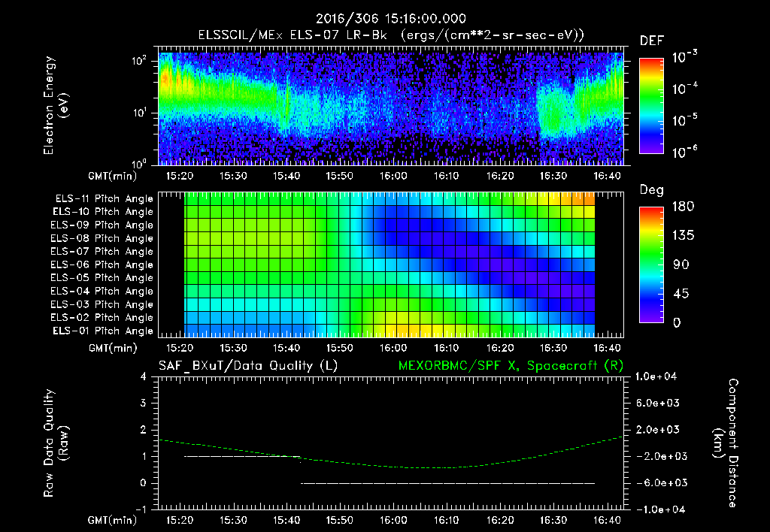Click the '135' degree scale value
This screenshot has height=532, width=770.
point(684,236)
